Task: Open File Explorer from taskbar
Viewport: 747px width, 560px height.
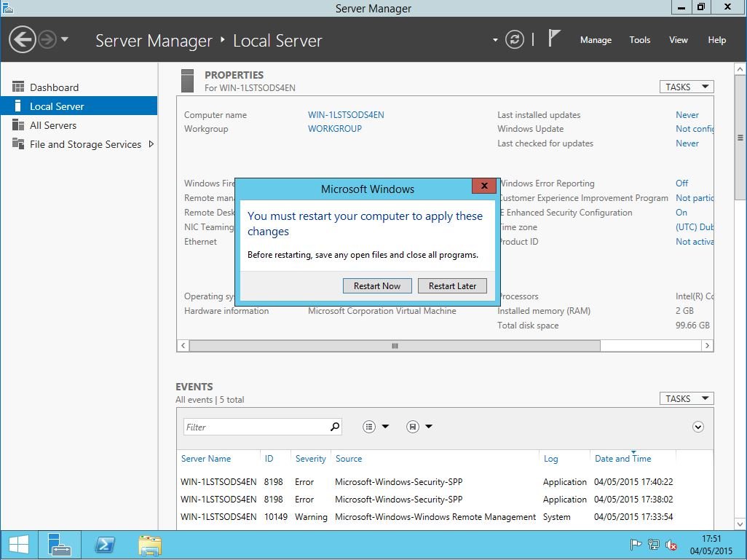Action: point(150,545)
